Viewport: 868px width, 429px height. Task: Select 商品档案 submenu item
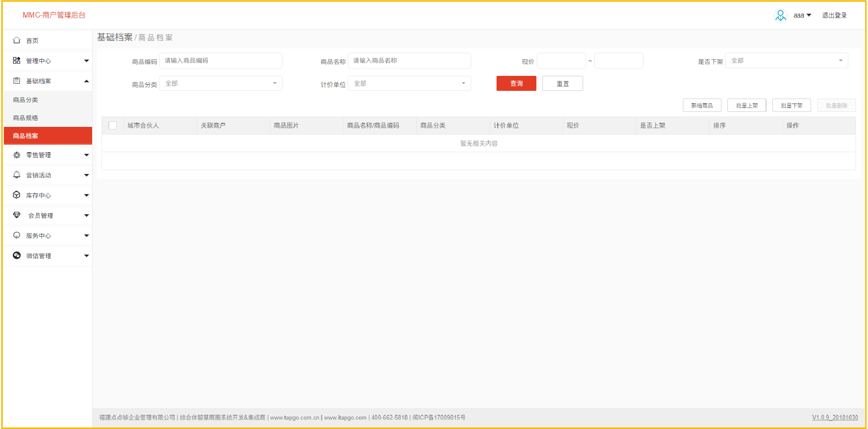48,136
